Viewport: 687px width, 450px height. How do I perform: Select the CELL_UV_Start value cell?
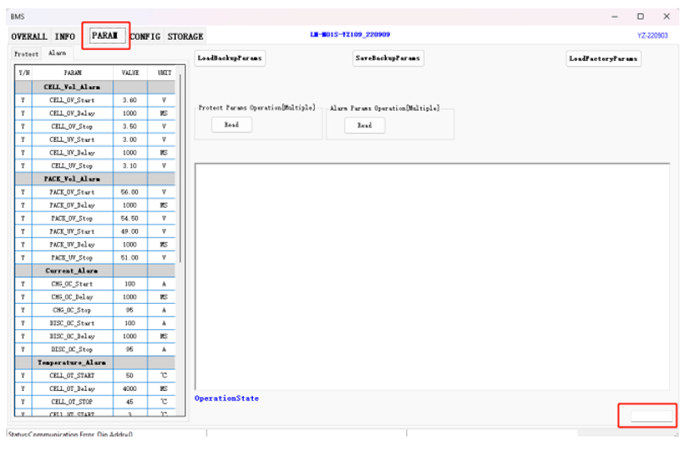[130, 139]
